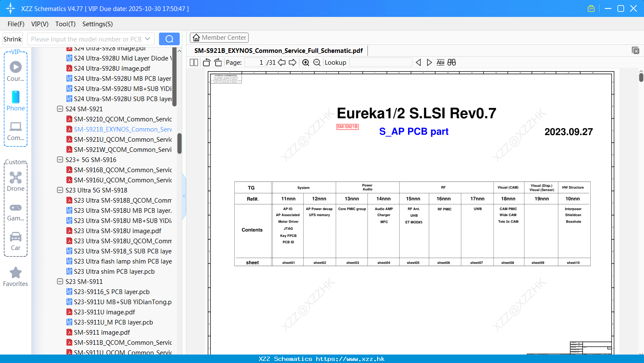Open S24 Ultra-S928U Mid Layer Diode file

(x=119, y=58)
